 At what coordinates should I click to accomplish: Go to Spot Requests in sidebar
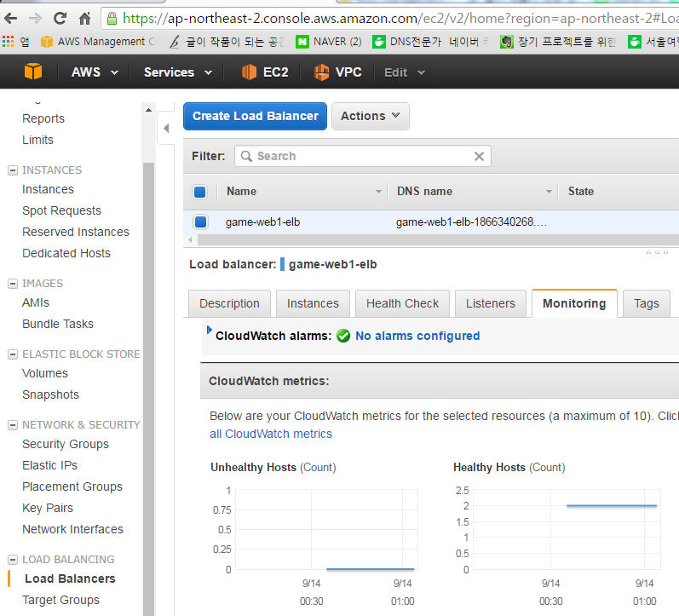point(61,210)
